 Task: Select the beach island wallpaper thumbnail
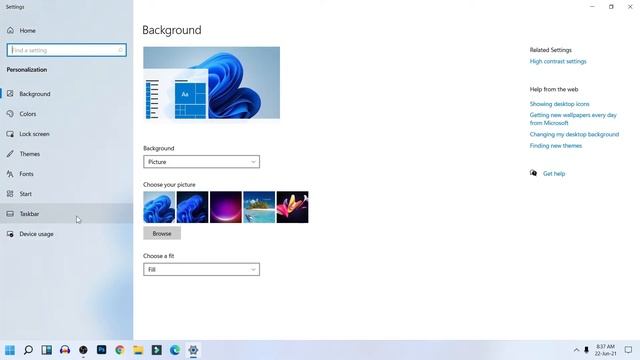259,207
